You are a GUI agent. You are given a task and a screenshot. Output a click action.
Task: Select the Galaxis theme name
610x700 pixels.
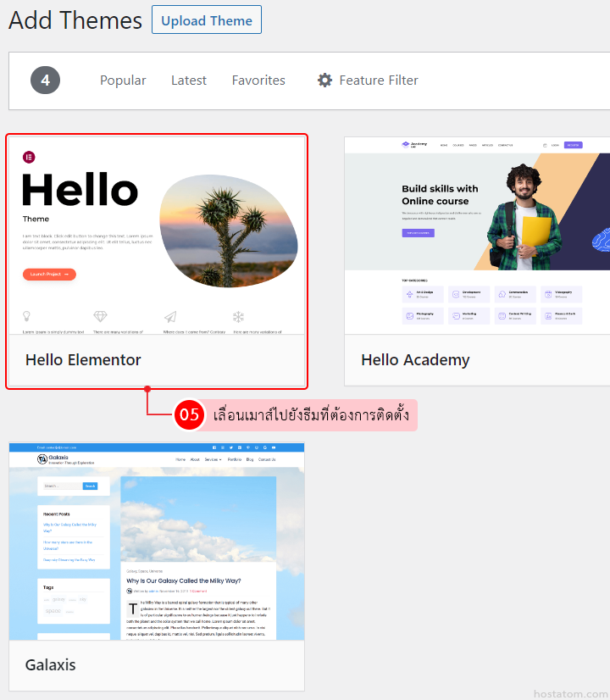pyautogui.click(x=51, y=664)
